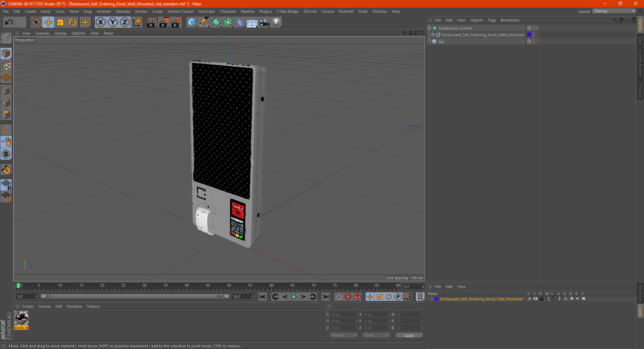644x349 pixels.
Task: Open Edit Render Settings icon
Action: pos(176,22)
